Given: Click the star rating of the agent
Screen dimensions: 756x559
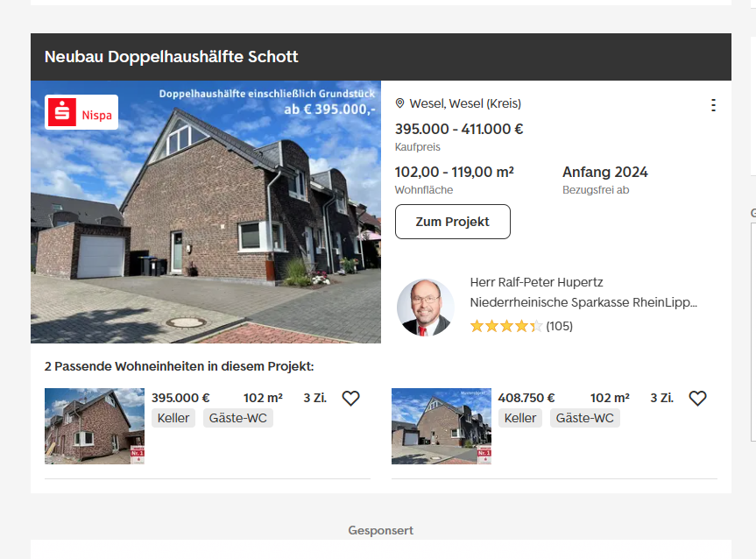Looking at the screenshot, I should point(506,326).
